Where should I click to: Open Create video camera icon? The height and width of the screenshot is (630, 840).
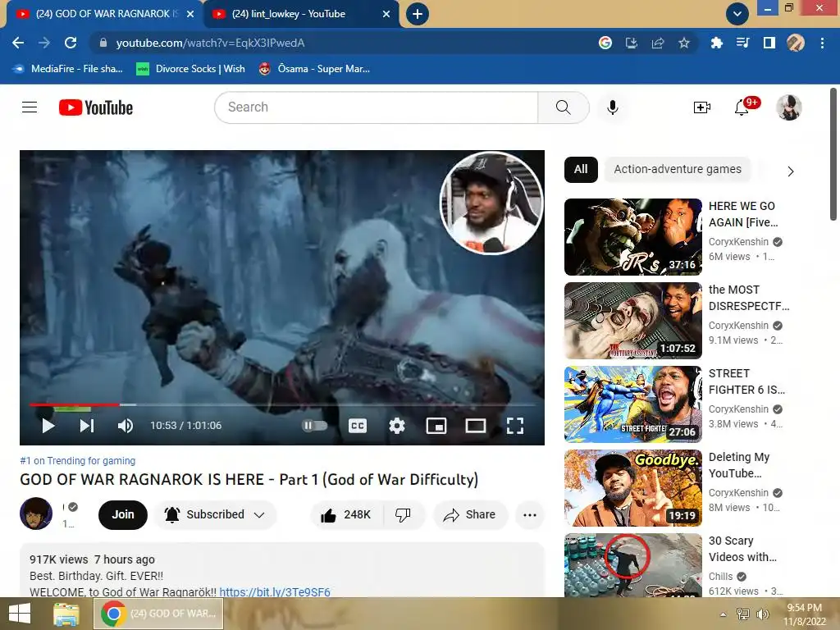pos(702,107)
